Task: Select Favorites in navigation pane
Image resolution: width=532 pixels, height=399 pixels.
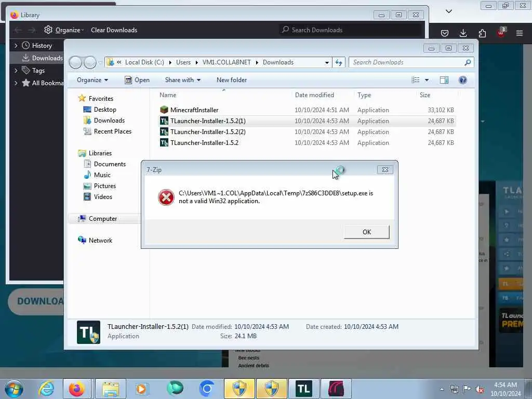Action: click(x=101, y=98)
